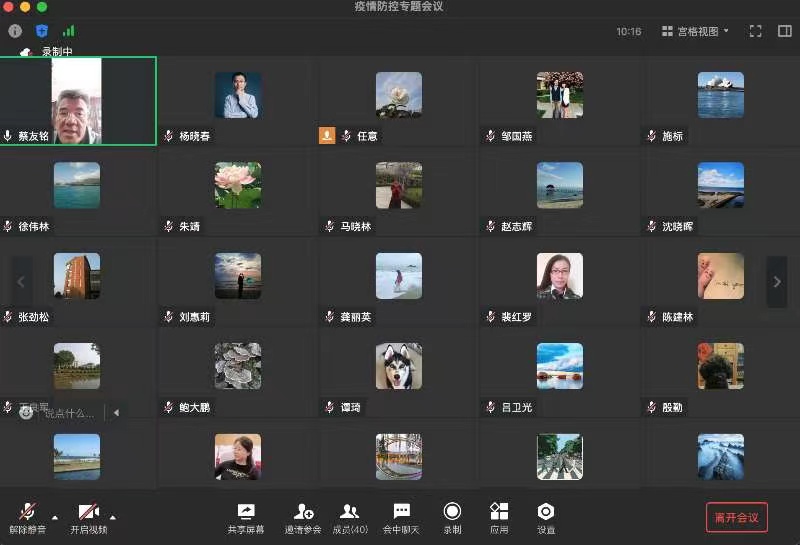
Task: Select 张劲松's brick building avatar
Action: 77,276
